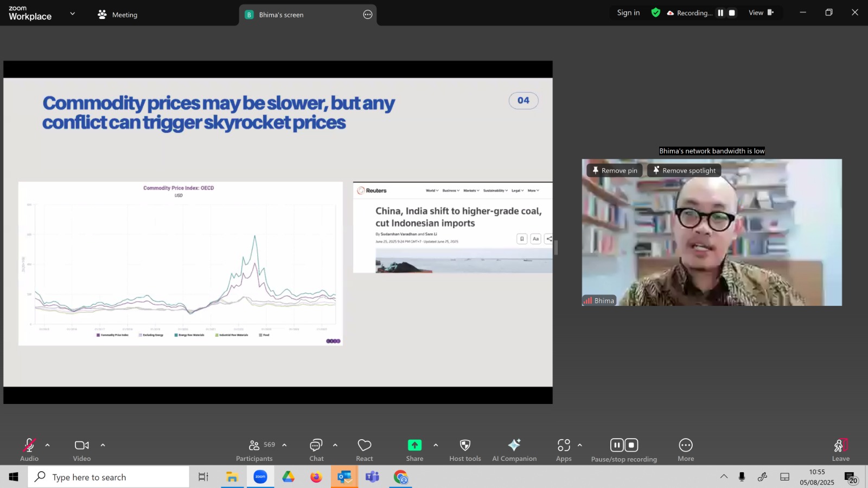
Task: Open Host tools shield icon
Action: coord(465,445)
